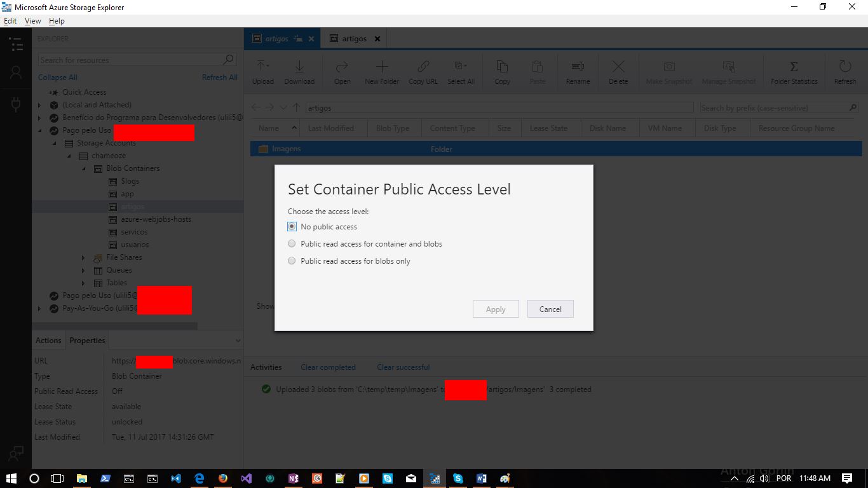Open the Edit menu
This screenshot has height=488, width=868.
pos(10,21)
